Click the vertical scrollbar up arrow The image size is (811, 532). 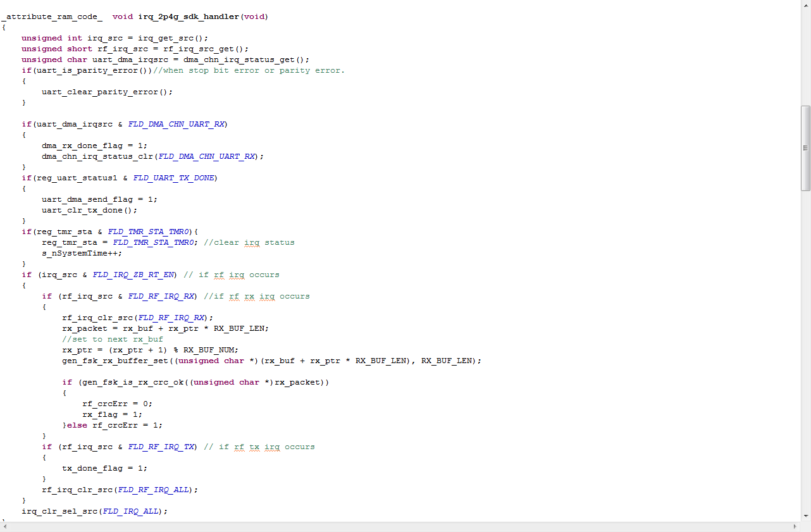coord(805,5)
